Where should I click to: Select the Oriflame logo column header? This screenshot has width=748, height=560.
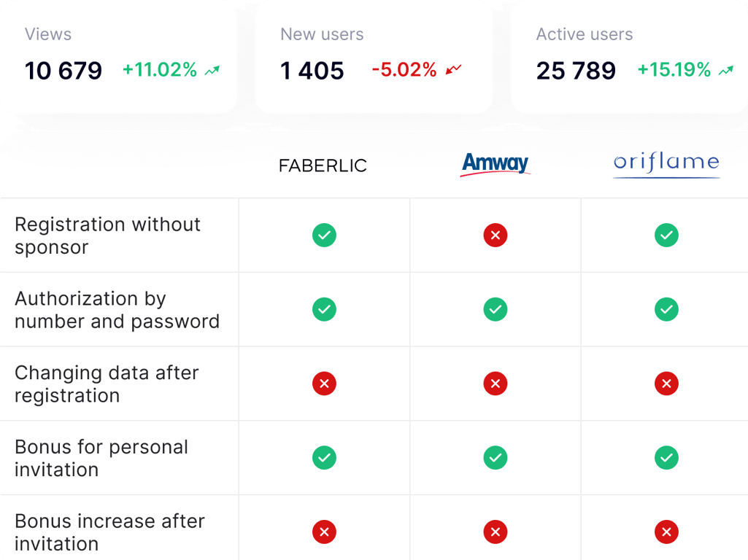(x=666, y=166)
